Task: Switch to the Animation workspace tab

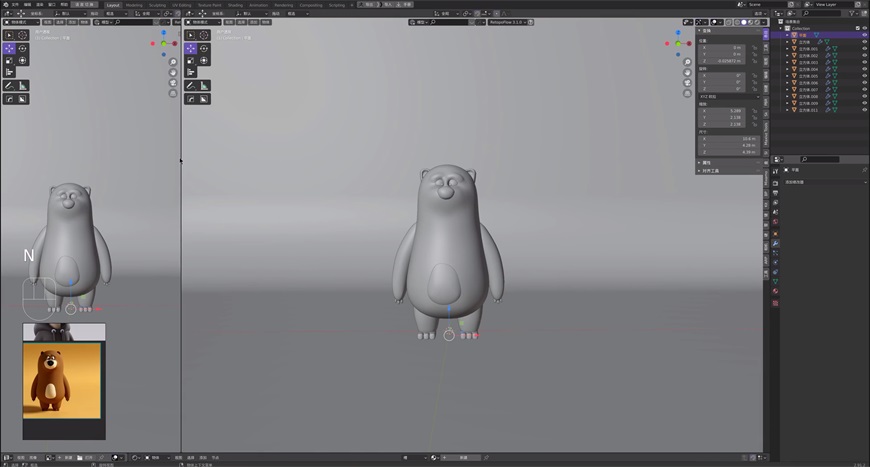Action: 259,5
